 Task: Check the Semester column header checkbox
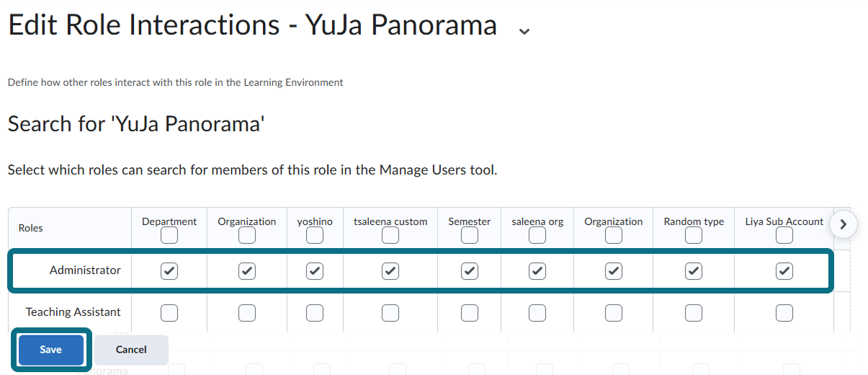coord(470,236)
